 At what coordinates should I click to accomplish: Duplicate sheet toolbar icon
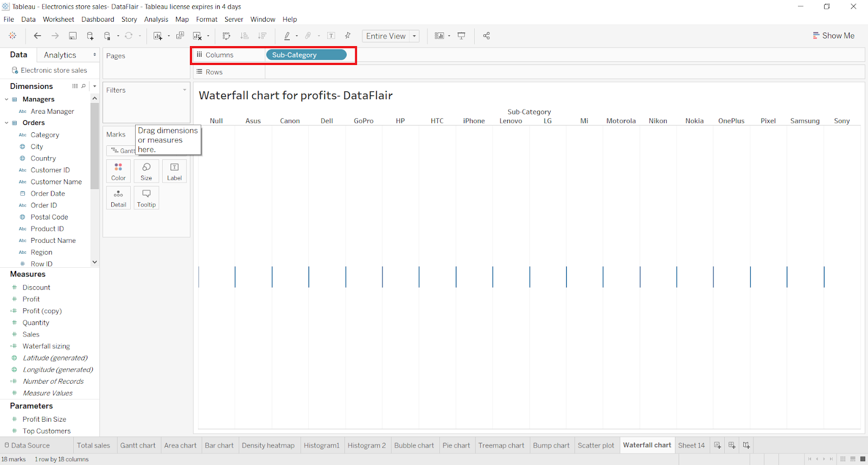180,36
